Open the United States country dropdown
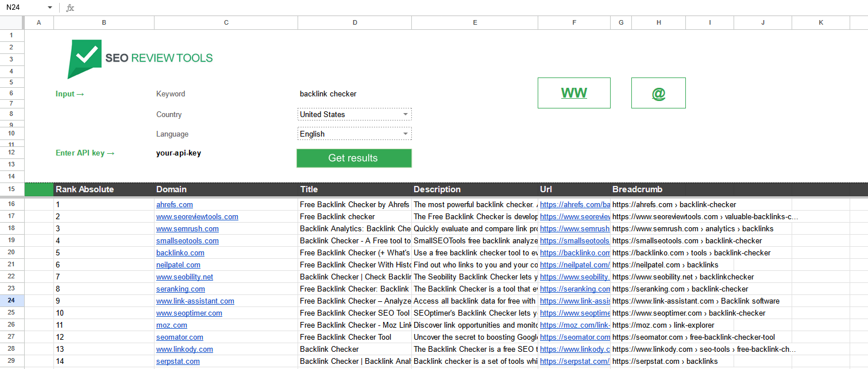Viewport: 868px width, 369px height. 354,114
